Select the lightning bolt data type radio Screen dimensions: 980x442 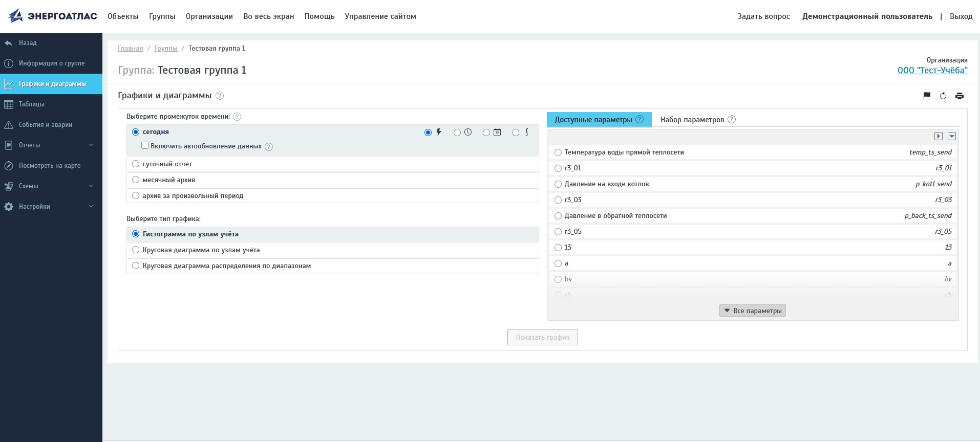(x=428, y=132)
